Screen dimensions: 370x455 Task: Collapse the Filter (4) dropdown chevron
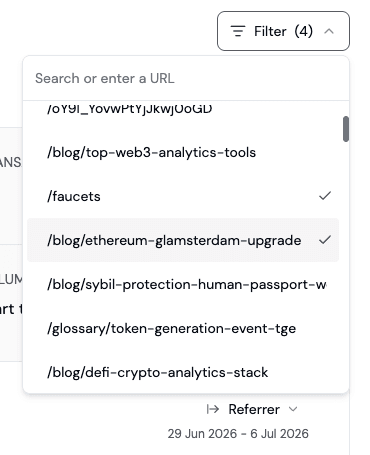pos(329,31)
